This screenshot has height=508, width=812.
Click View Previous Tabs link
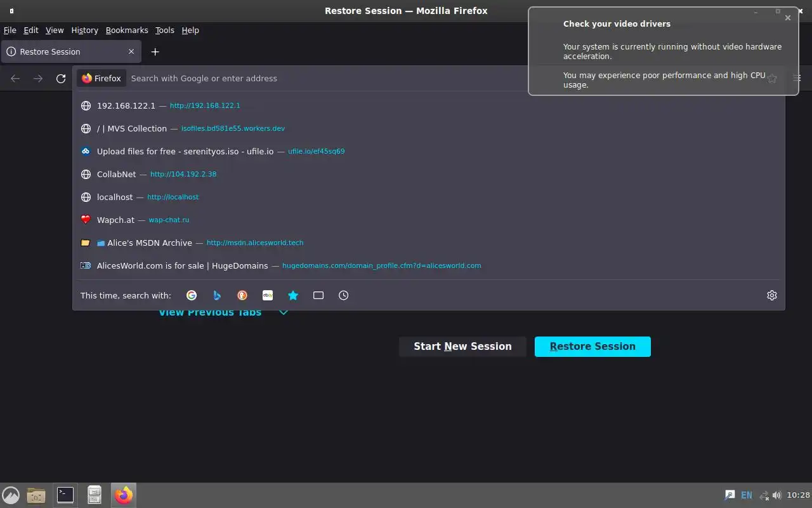pyautogui.click(x=210, y=312)
